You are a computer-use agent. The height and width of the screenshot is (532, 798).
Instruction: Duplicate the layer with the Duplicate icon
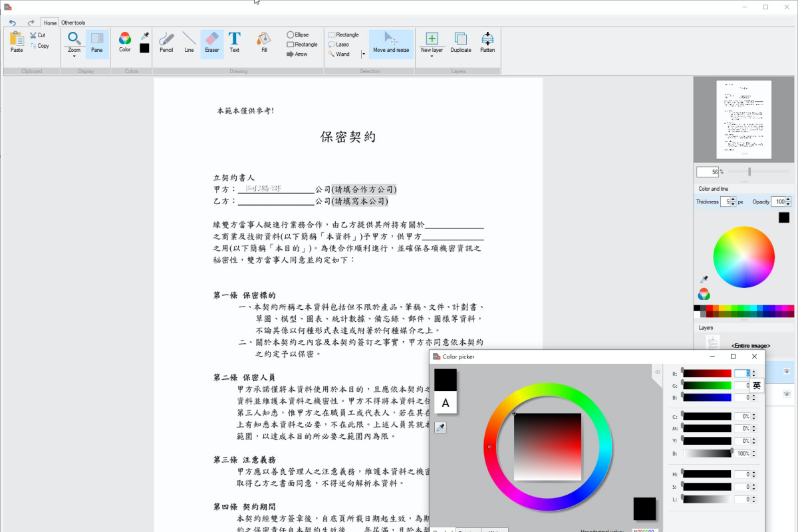460,43
